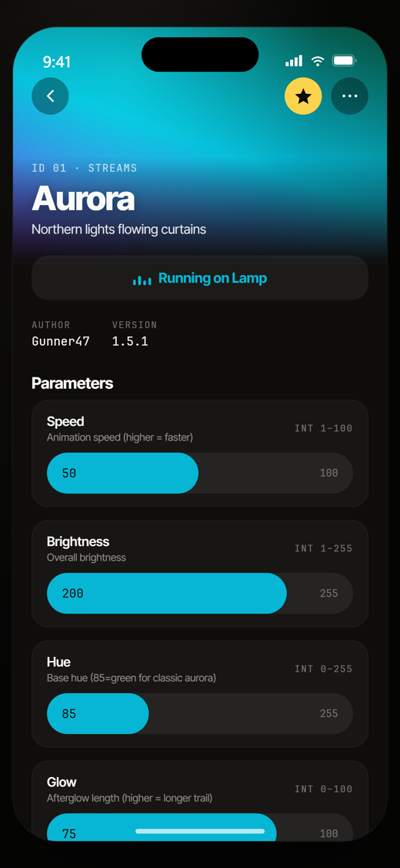Tap the cellular signal bars icon

294,61
